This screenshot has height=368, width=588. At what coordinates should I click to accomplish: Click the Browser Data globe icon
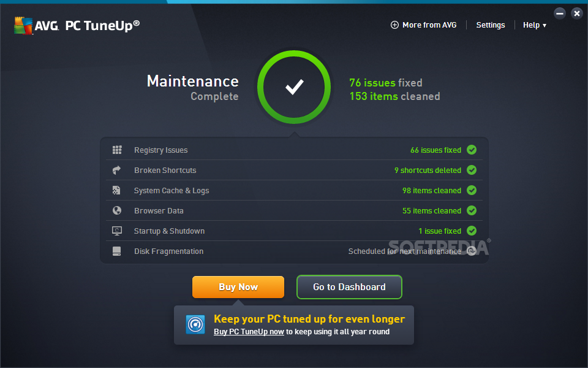coord(117,210)
